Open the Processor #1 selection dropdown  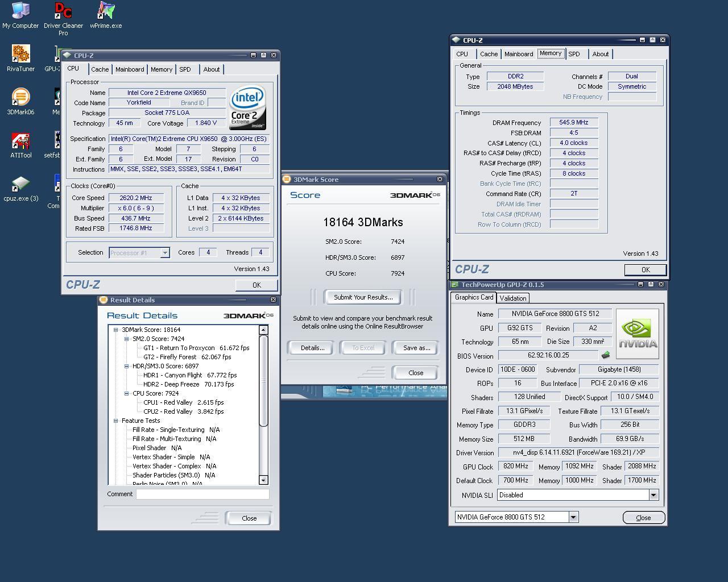click(164, 253)
